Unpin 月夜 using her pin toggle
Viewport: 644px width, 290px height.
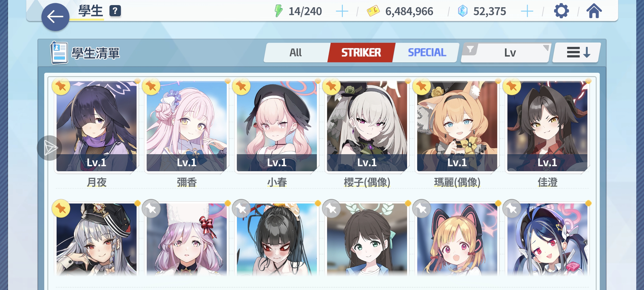[x=61, y=86]
